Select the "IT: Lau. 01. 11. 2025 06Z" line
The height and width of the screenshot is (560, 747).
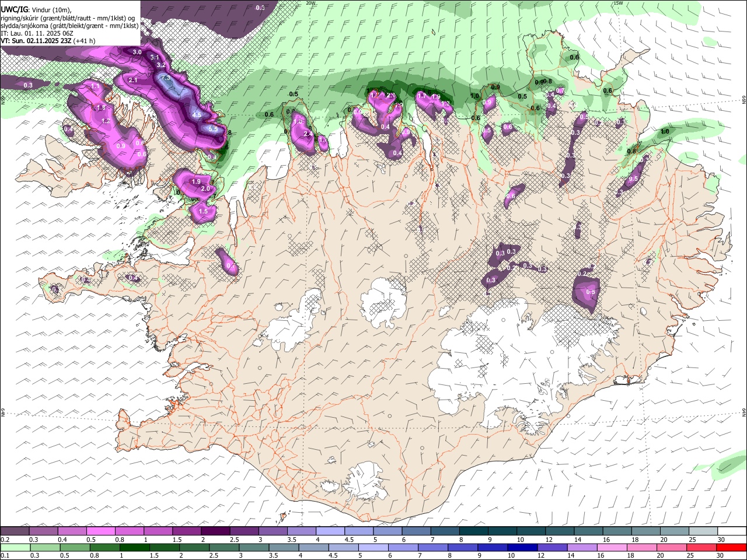click(37, 33)
